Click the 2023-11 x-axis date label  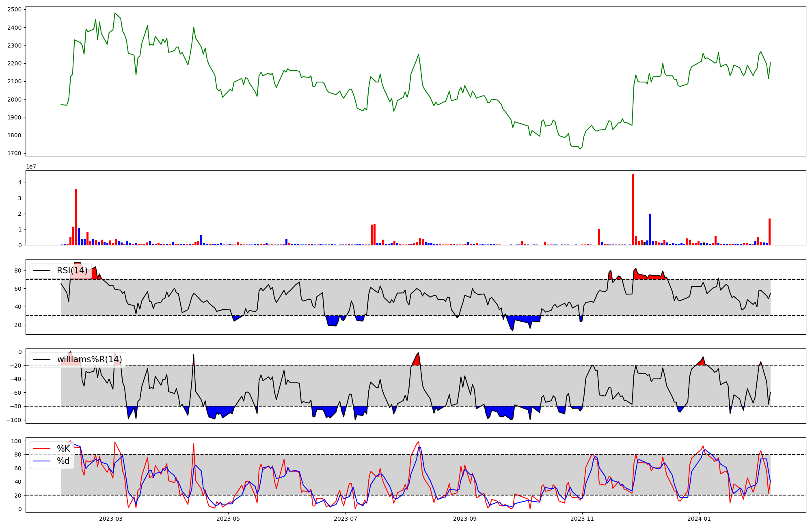(x=582, y=519)
